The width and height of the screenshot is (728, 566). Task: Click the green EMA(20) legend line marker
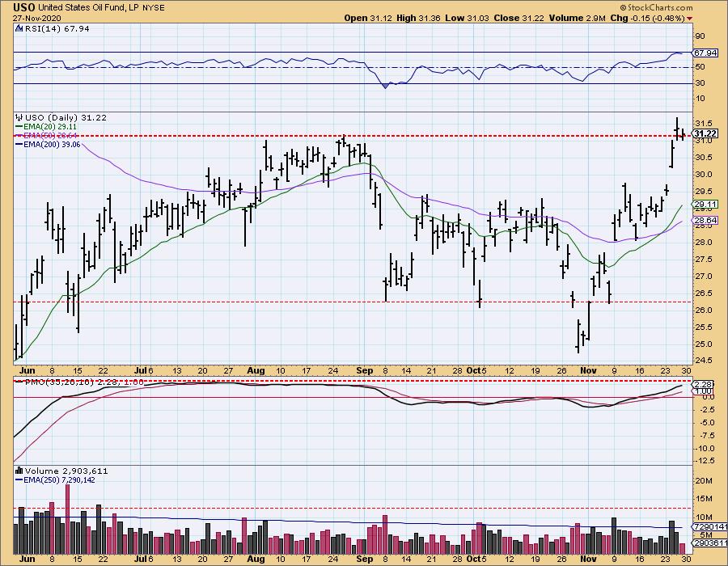tap(19, 126)
